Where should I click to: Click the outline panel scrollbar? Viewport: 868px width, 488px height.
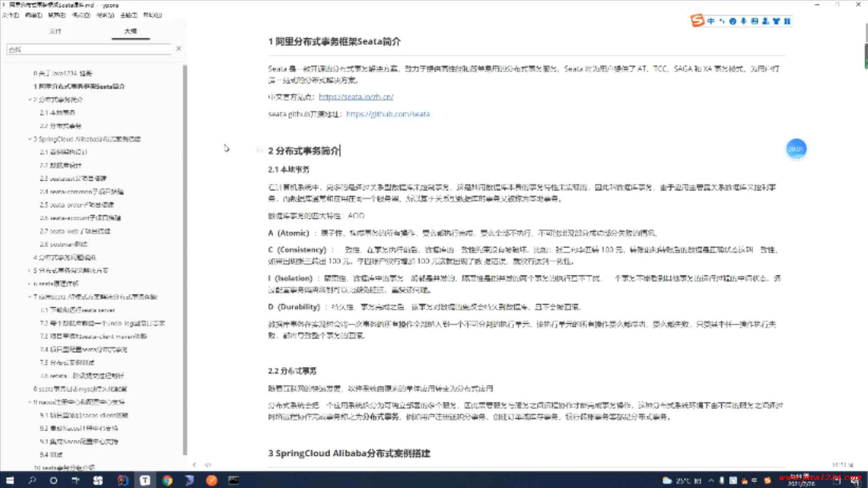[x=184, y=260]
